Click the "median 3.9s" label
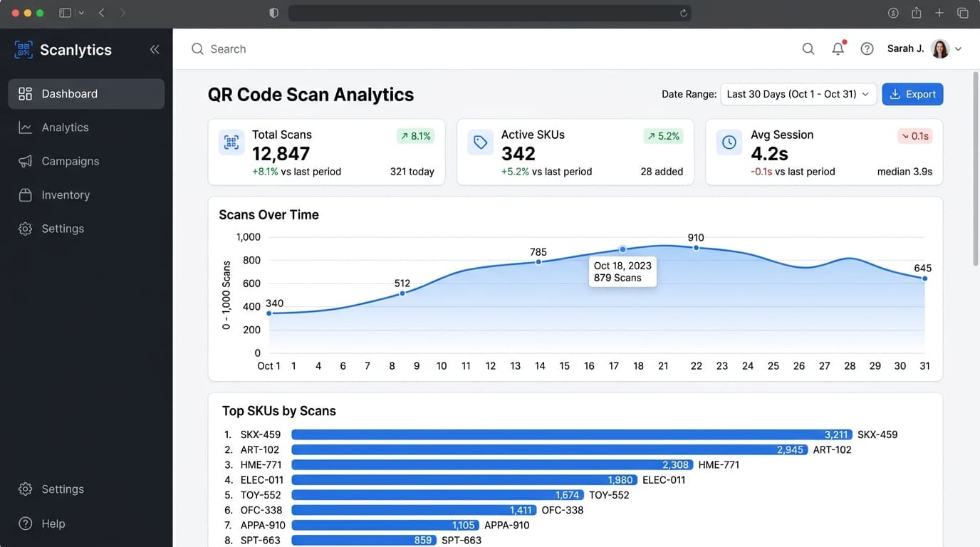This screenshot has width=980, height=547. [x=905, y=172]
